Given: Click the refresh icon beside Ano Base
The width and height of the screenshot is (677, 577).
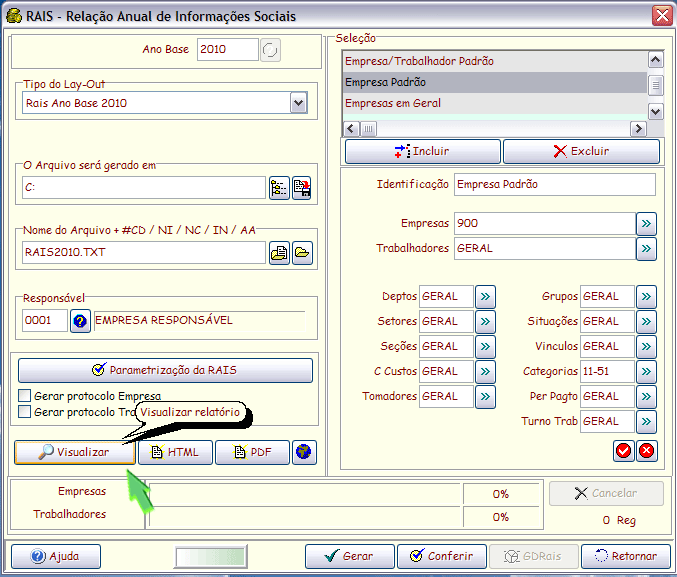Looking at the screenshot, I should (270, 50).
